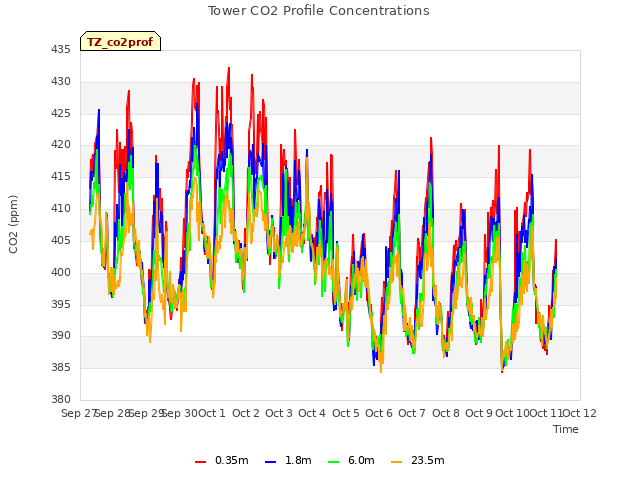The width and height of the screenshot is (640, 480).
Task: Toggle the 0.35m legend entry
Action: 222,460
